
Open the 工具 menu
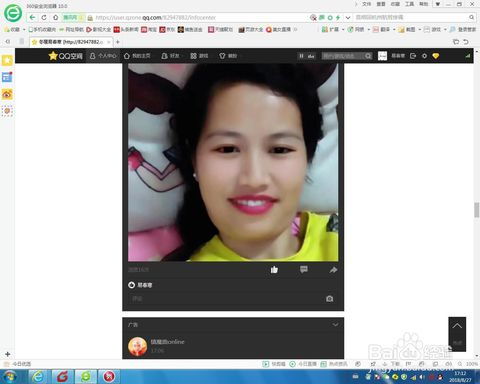[x=409, y=4]
